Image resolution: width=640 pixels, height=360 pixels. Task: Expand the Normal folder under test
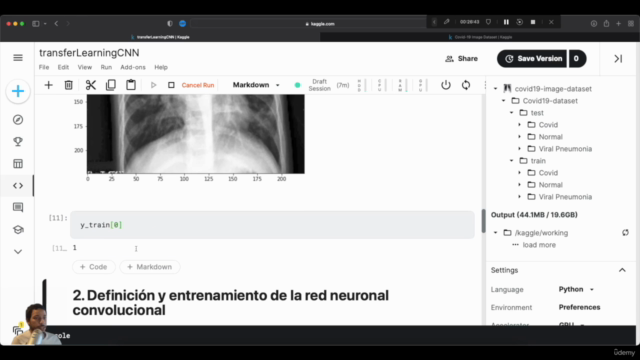[520, 137]
